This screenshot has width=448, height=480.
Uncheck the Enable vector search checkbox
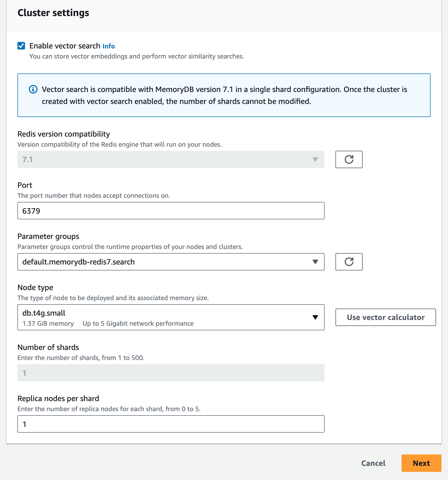[21, 46]
